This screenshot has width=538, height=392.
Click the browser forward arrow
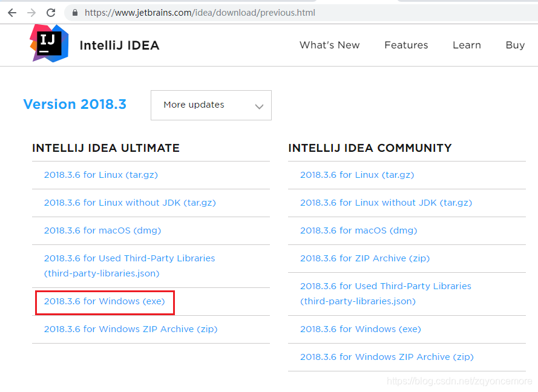pos(31,12)
